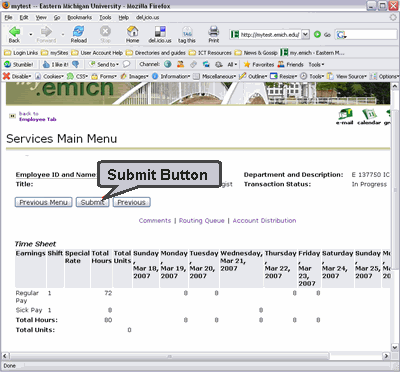This screenshot has height=372, width=400.
Task: Click the horizontal scrollbar right arrow
Action: pyautogui.click(x=386, y=356)
